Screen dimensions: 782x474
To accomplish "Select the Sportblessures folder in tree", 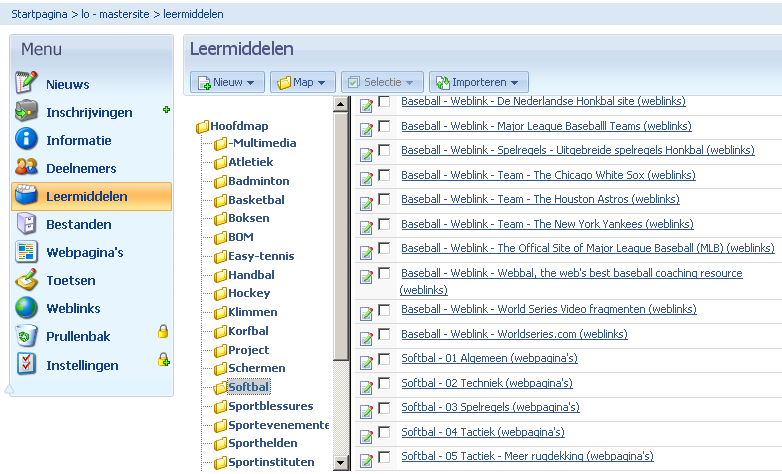I will point(270,406).
